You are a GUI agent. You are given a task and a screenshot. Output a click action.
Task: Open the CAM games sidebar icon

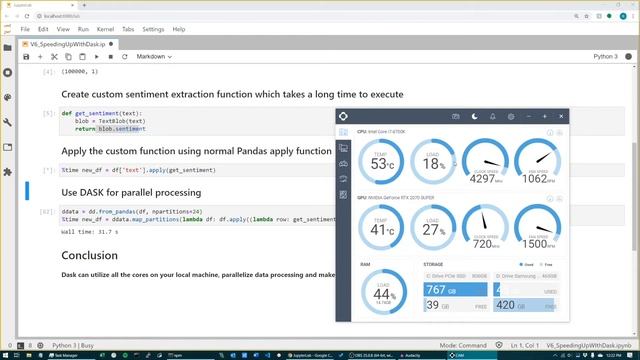(x=343, y=164)
